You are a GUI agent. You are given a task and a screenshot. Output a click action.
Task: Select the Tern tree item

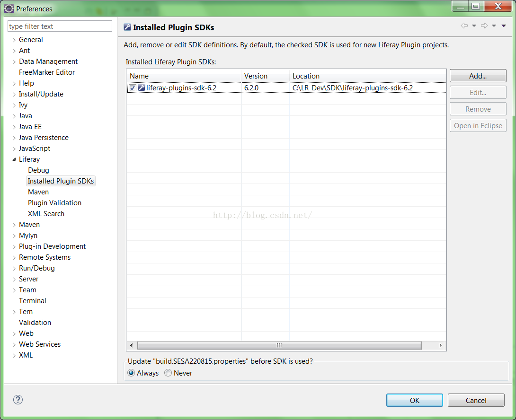click(26, 312)
